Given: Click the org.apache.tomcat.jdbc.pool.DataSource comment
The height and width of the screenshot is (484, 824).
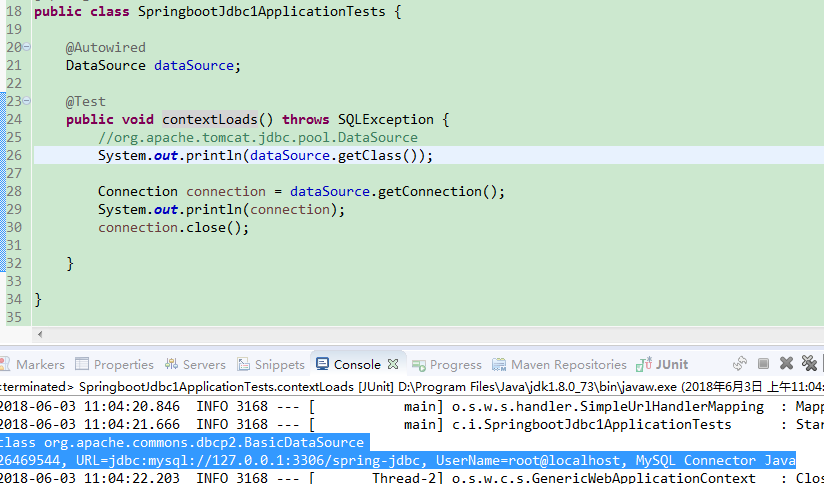Looking at the screenshot, I should coord(258,137).
